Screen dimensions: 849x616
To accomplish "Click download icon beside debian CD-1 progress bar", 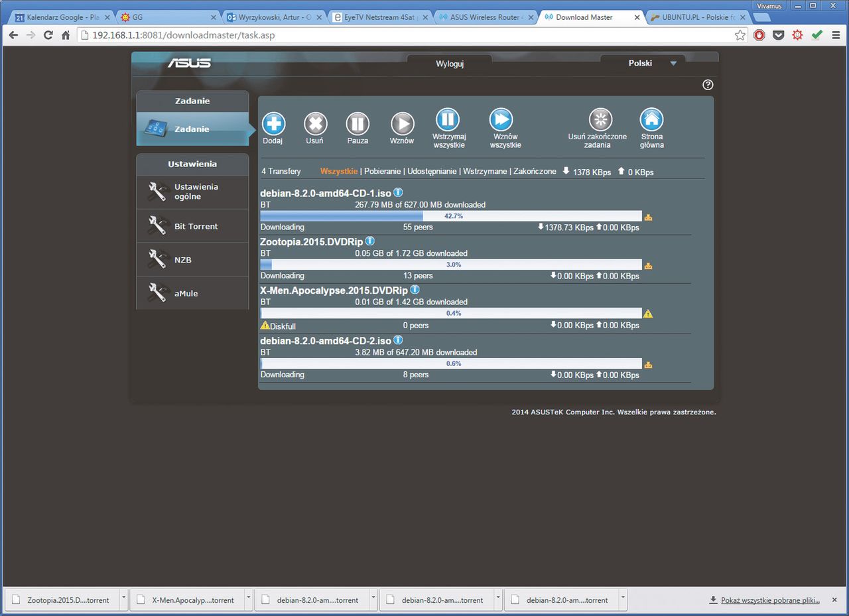I will coord(648,217).
